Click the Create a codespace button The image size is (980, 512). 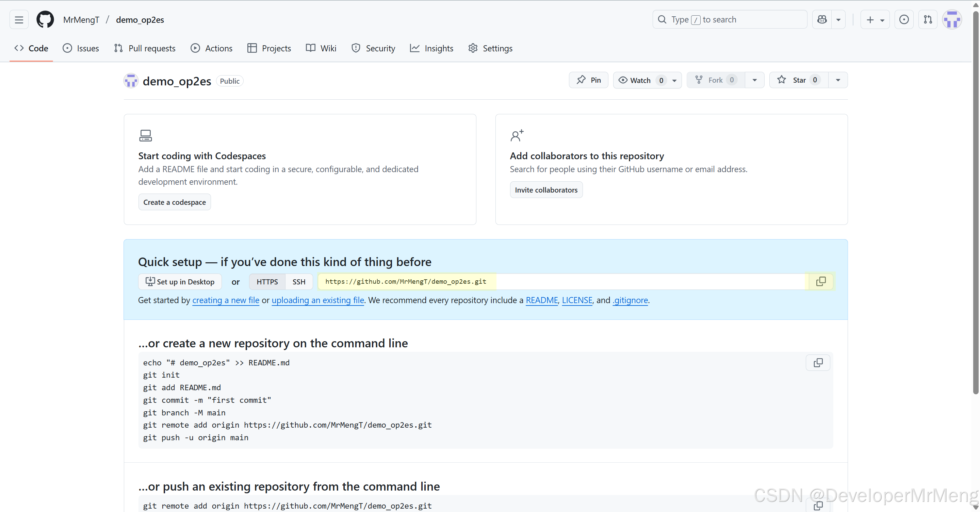click(x=174, y=202)
